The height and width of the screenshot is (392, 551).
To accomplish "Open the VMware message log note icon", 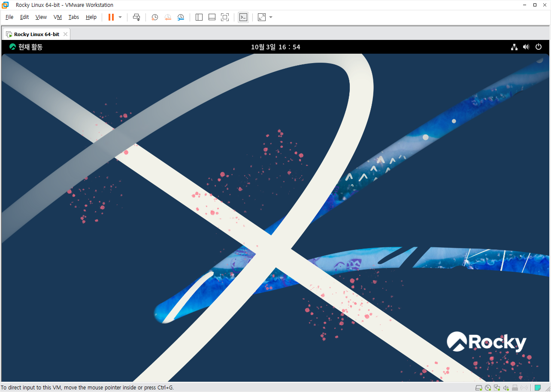I will point(537,388).
